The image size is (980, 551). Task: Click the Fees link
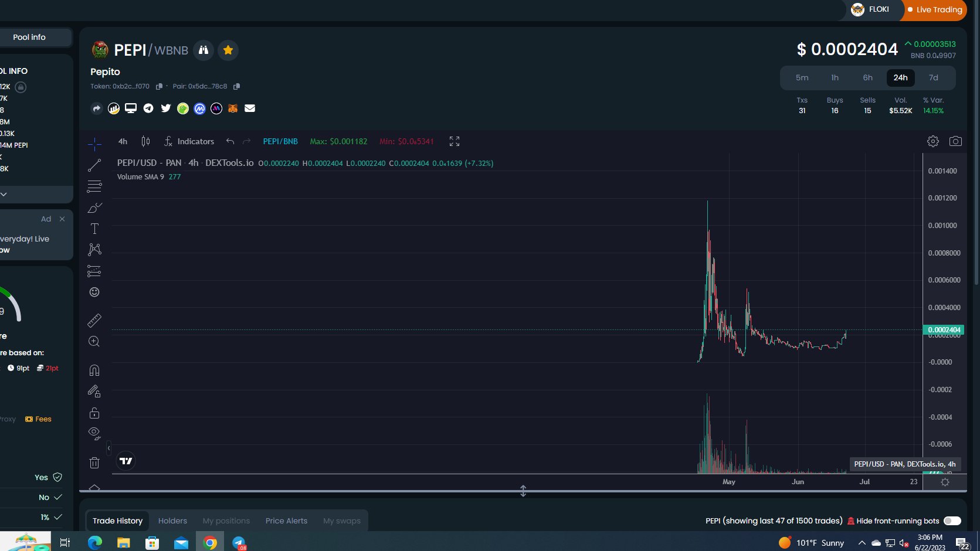click(38, 419)
